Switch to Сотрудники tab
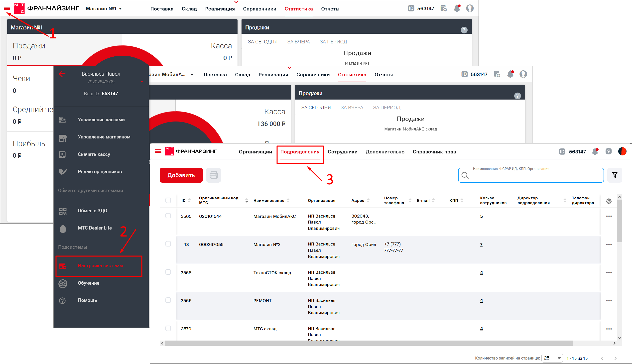This screenshot has height=364, width=632. [343, 152]
